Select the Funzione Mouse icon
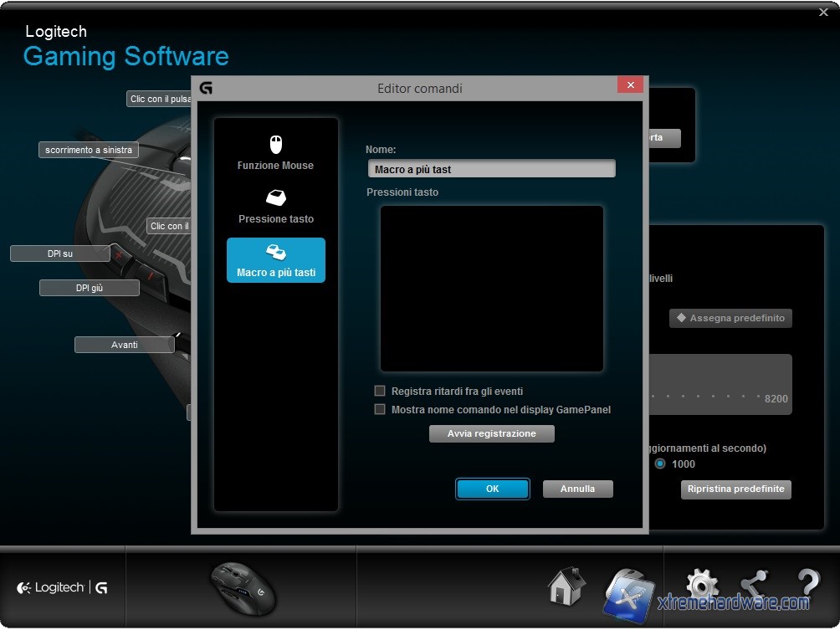This screenshot has height=630, width=840. pyautogui.click(x=275, y=145)
